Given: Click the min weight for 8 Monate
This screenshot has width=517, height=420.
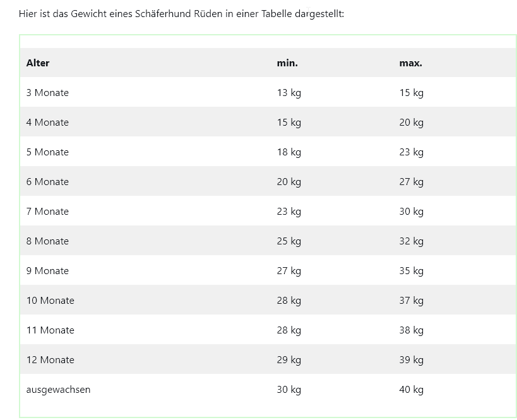Looking at the screenshot, I should [x=288, y=241].
